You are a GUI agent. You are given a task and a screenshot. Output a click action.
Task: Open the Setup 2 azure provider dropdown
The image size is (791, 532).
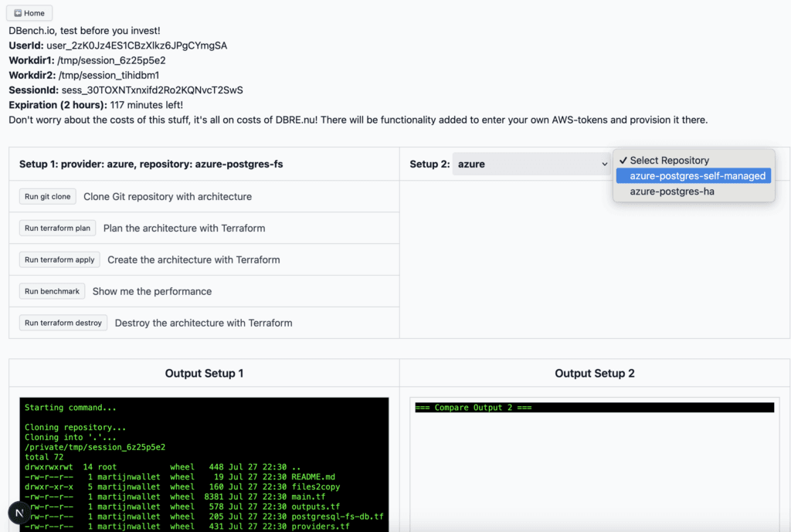pos(531,164)
